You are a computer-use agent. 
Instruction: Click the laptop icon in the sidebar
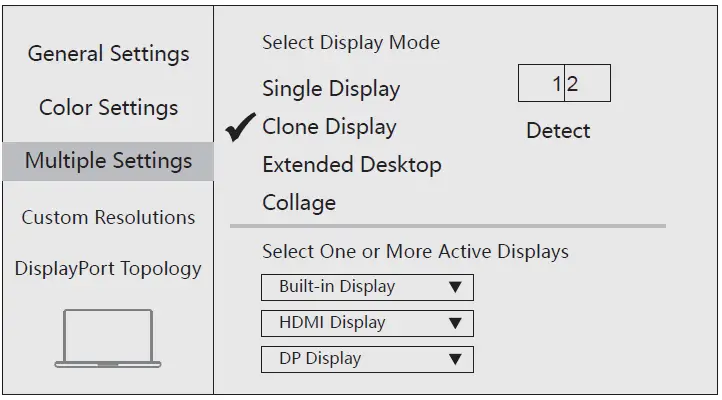108,338
